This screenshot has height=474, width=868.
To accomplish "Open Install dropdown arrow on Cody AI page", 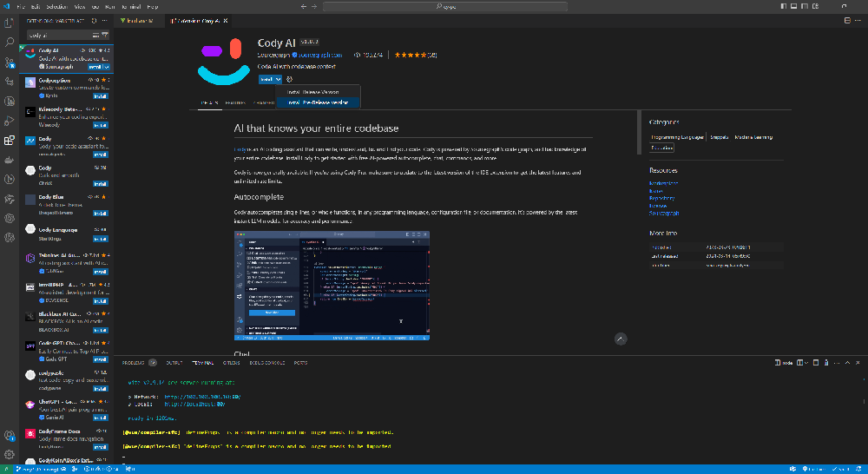I will coord(279,79).
